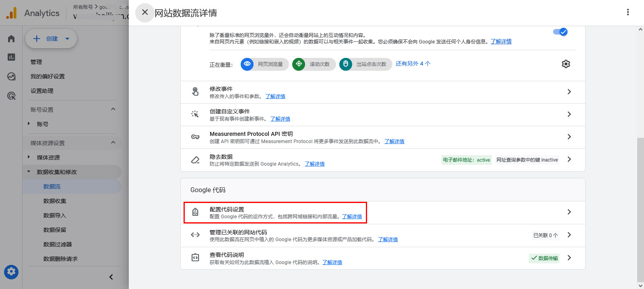The height and width of the screenshot is (289, 644).
Task: Click the 已关联 0 个 badge
Action: coord(545,235)
